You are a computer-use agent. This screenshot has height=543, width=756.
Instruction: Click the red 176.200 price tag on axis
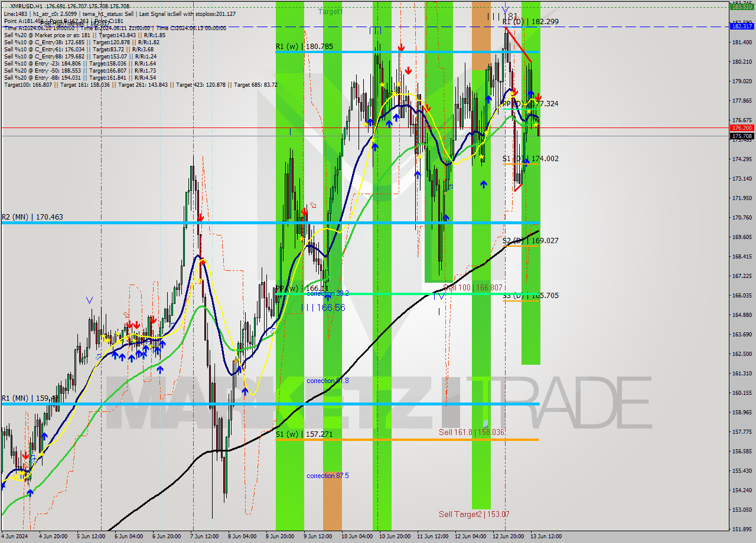pos(742,127)
